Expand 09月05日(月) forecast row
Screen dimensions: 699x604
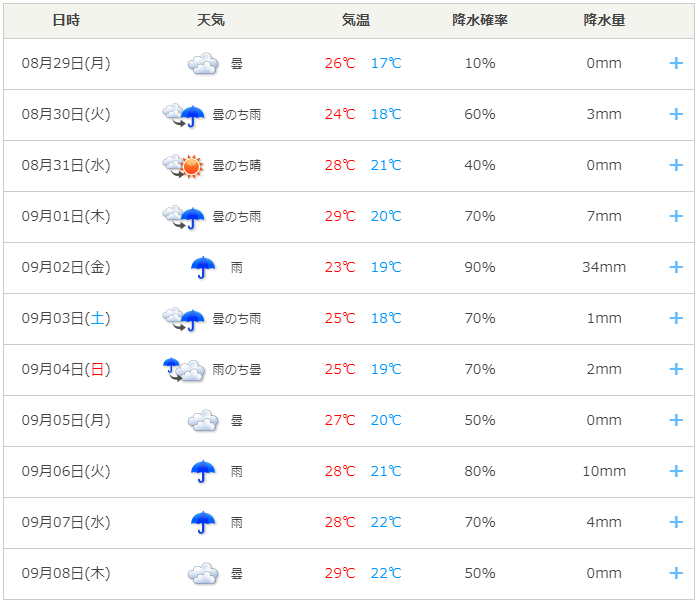click(x=676, y=420)
